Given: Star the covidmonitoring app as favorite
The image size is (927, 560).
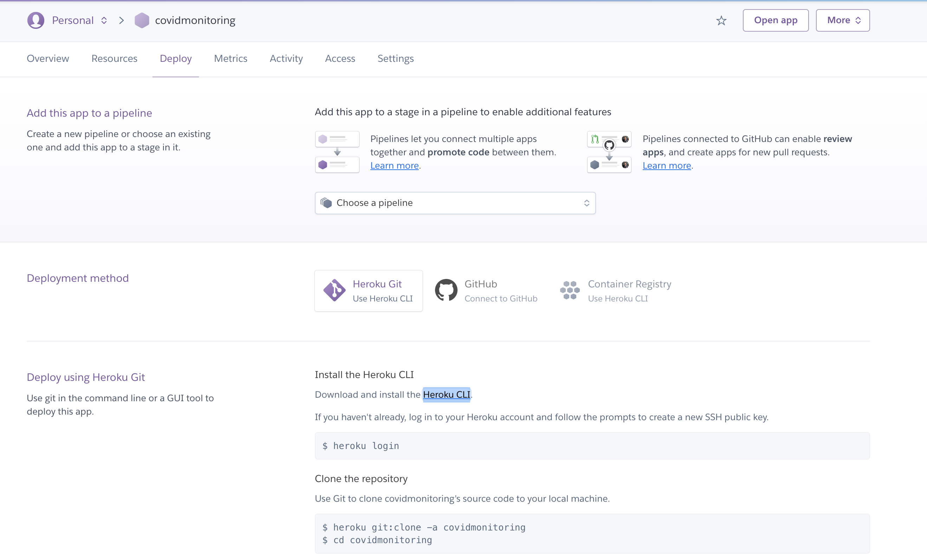Looking at the screenshot, I should click(721, 20).
